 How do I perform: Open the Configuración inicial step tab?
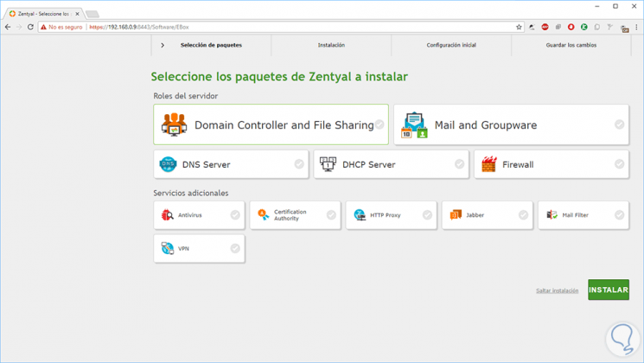pyautogui.click(x=451, y=45)
